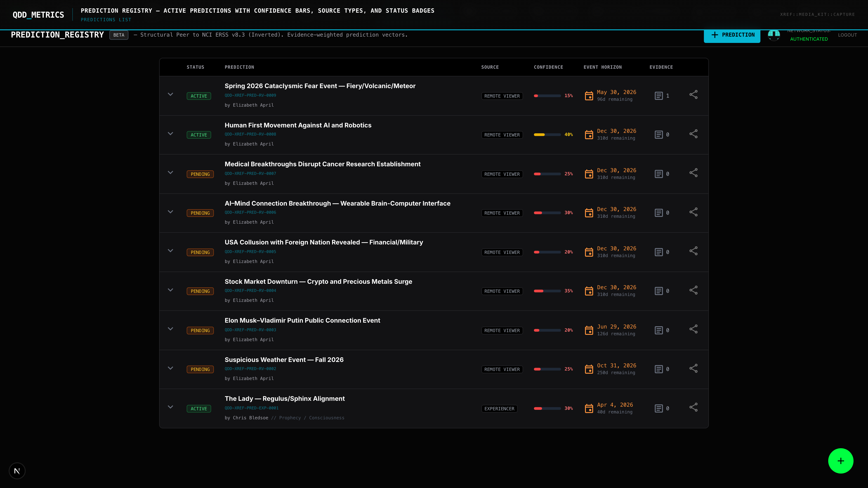
Task: Open evidence icon for Spring 2026 Cataclysmic prediction
Action: pos(658,96)
